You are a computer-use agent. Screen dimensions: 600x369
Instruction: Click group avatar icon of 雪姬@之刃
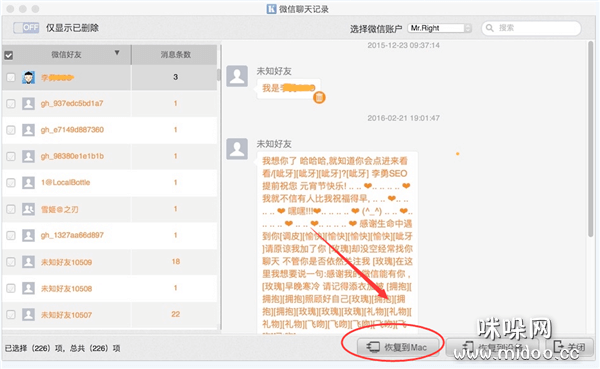pyautogui.click(x=28, y=209)
